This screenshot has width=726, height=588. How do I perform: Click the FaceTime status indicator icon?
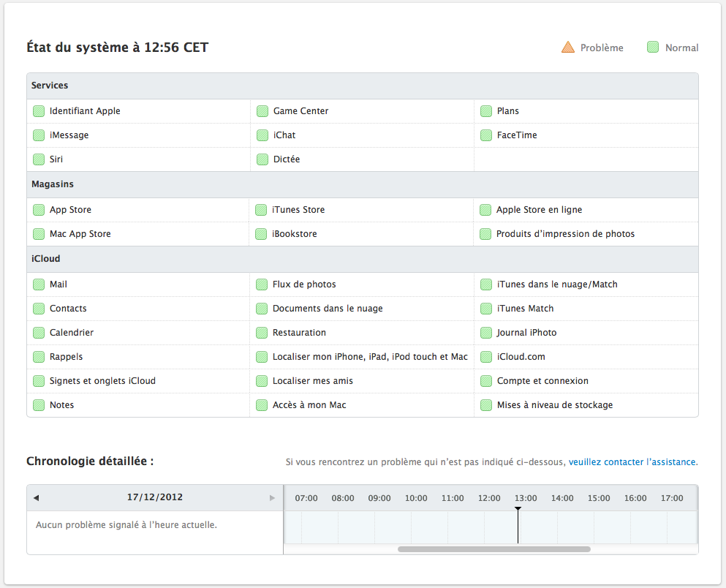pyautogui.click(x=486, y=135)
